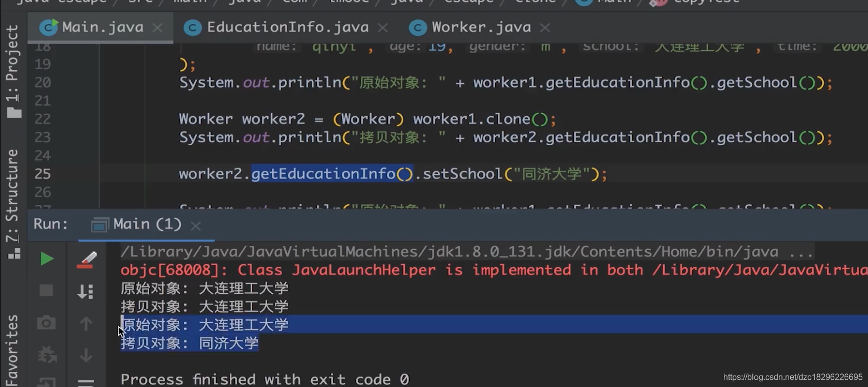Open the Favorites tool window
The image size is (868, 387).
12,349
